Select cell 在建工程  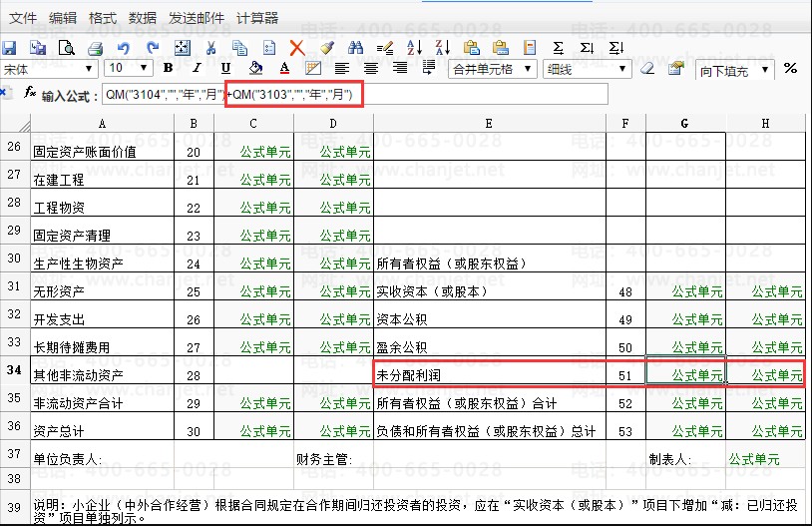(x=102, y=175)
